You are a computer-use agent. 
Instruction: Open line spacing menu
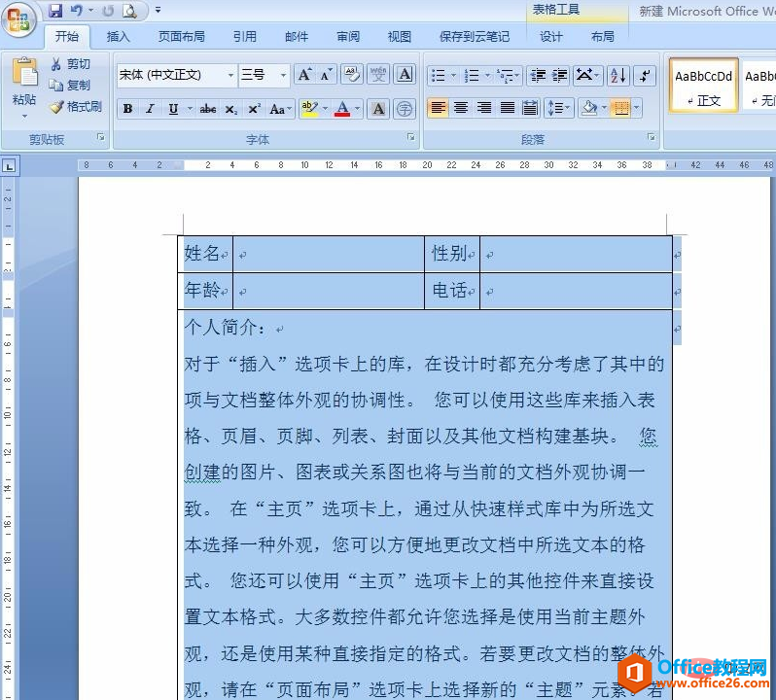[x=559, y=108]
